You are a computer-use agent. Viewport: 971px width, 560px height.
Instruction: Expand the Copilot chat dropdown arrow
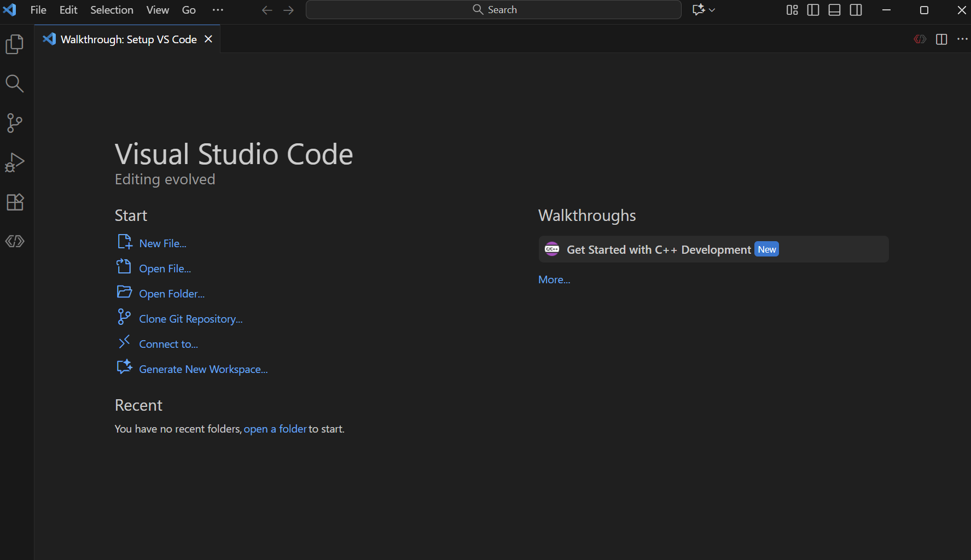[712, 10]
